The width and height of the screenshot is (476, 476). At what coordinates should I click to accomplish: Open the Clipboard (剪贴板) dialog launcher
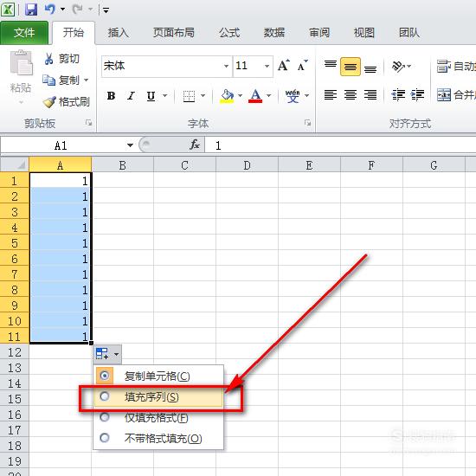click(89, 123)
